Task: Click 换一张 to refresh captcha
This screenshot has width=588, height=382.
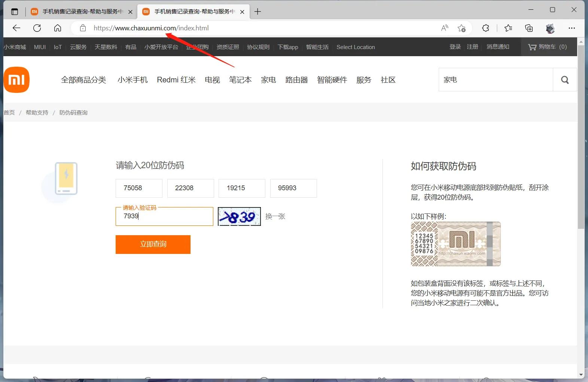Action: (x=275, y=216)
